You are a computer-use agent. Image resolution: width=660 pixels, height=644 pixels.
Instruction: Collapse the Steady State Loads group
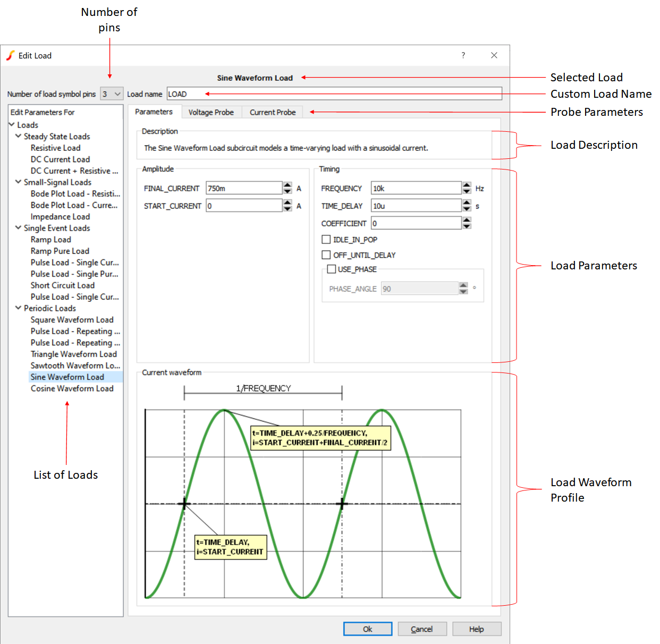click(18, 137)
